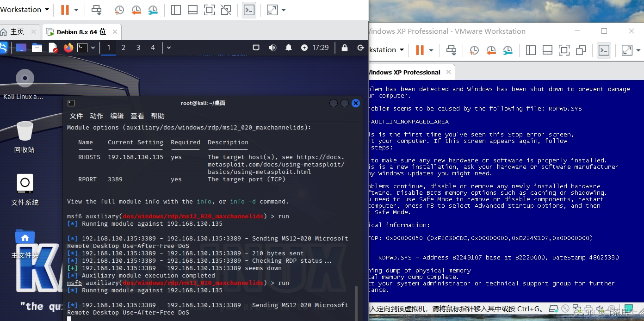Revert Windows XP VM to snapshot

click(x=491, y=50)
